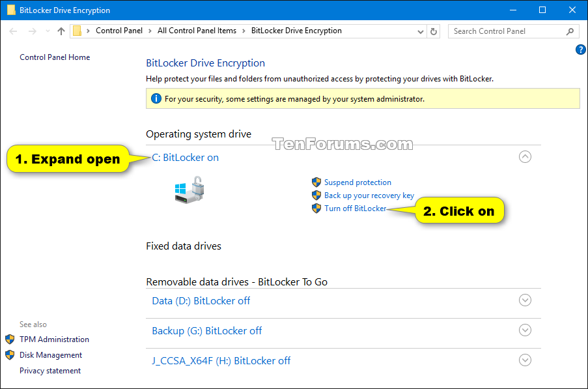Go up one folder level
588x389 pixels.
click(61, 31)
